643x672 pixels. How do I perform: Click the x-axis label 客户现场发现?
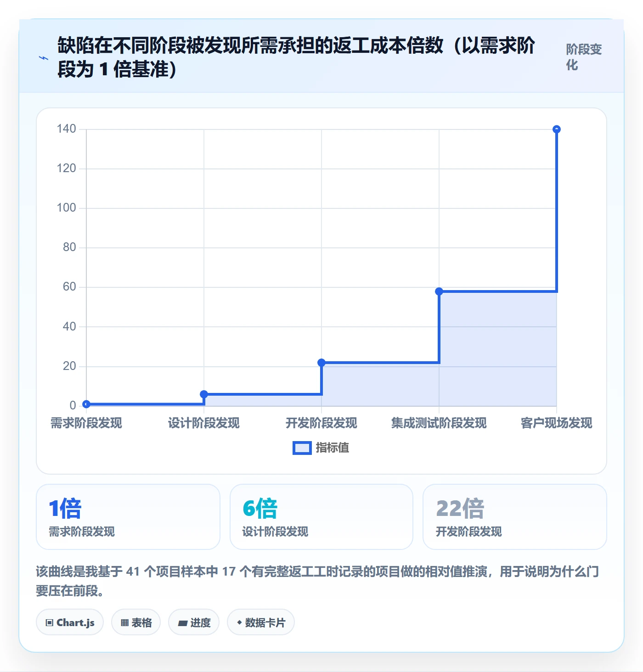coord(557,423)
